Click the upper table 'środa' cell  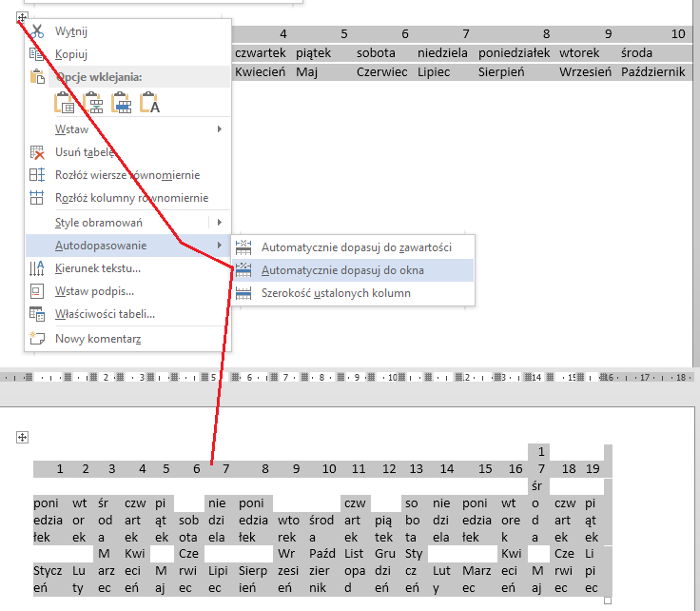(x=636, y=52)
